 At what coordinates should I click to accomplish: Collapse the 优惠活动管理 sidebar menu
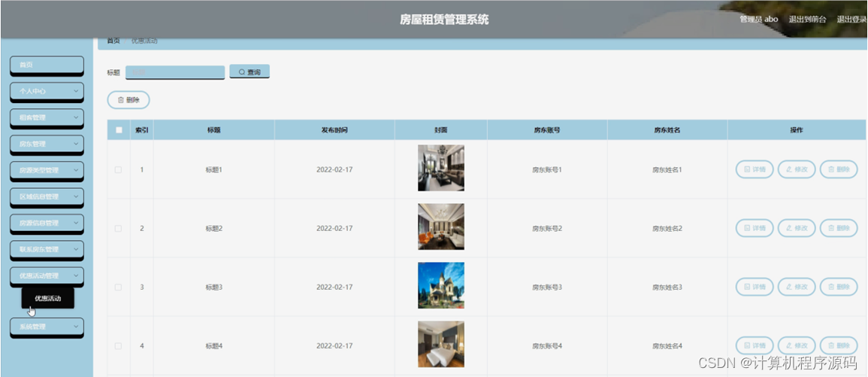pos(47,275)
